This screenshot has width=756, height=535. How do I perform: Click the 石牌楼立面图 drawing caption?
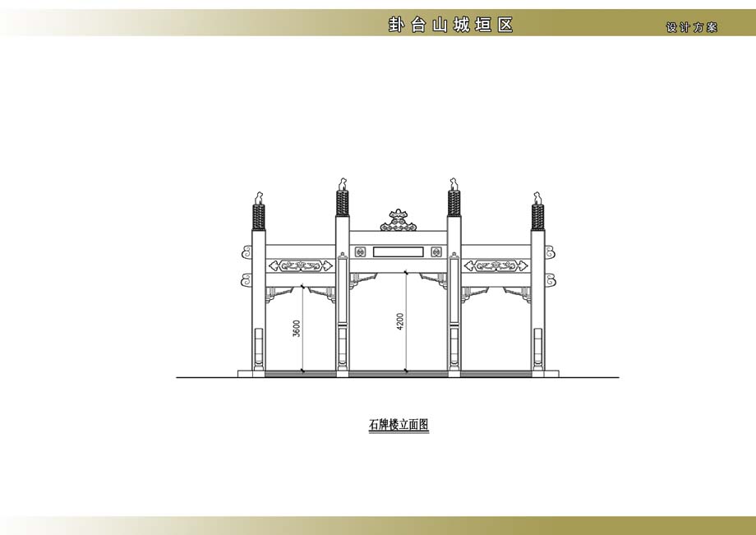point(399,425)
